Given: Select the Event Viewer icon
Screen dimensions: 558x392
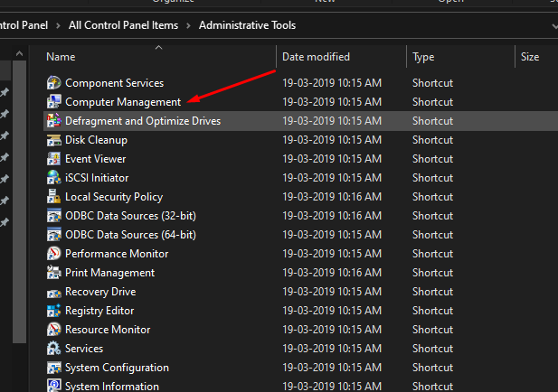Looking at the screenshot, I should 53,158.
